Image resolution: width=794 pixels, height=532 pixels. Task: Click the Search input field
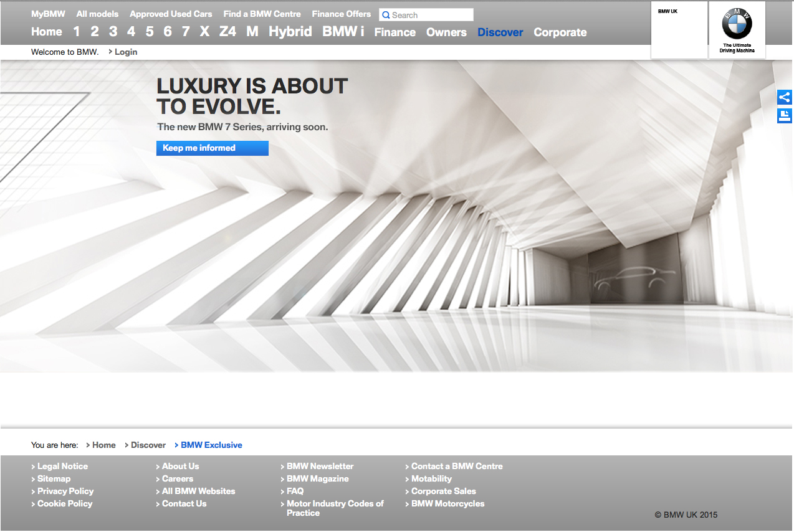coord(426,15)
